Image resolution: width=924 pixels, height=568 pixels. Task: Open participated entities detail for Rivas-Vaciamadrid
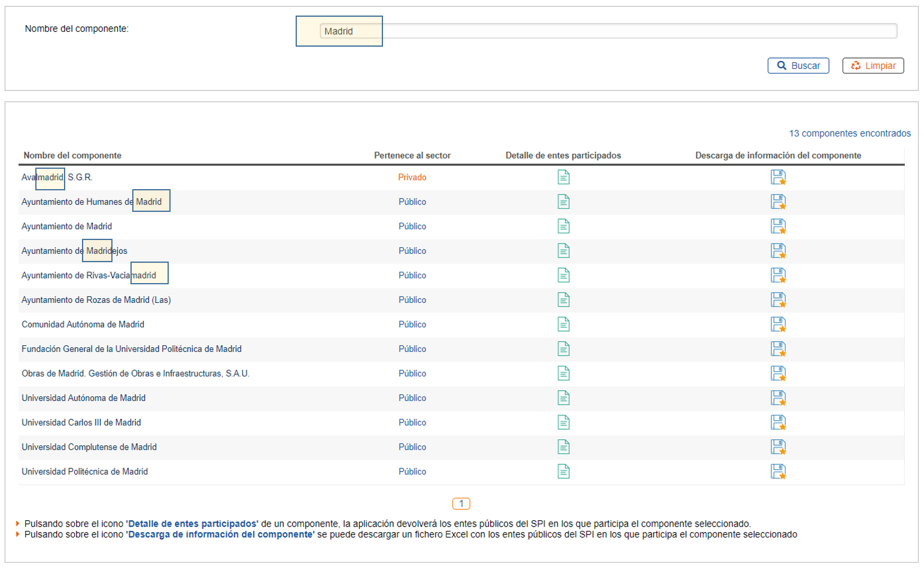pyautogui.click(x=563, y=275)
